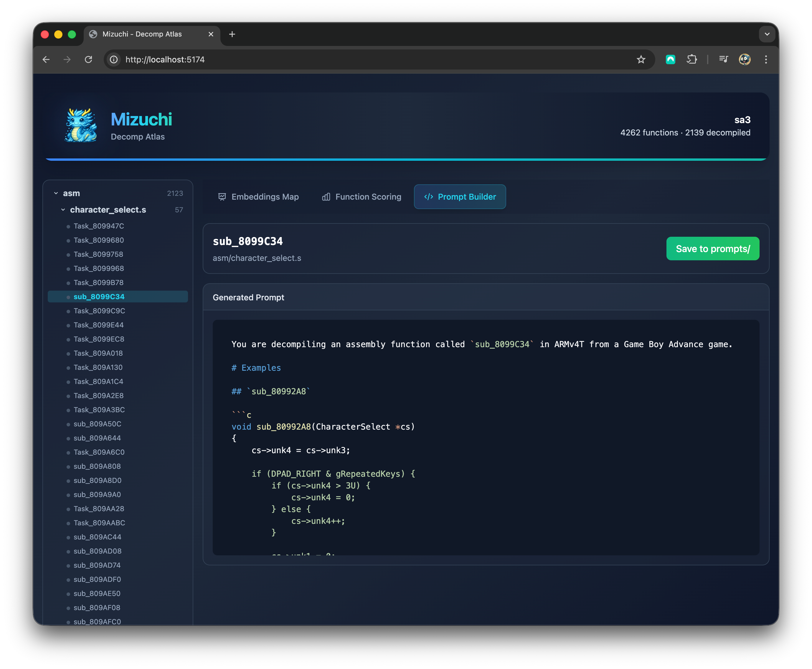Open the tab search dropdown arrow
The height and width of the screenshot is (669, 812).
tap(767, 34)
